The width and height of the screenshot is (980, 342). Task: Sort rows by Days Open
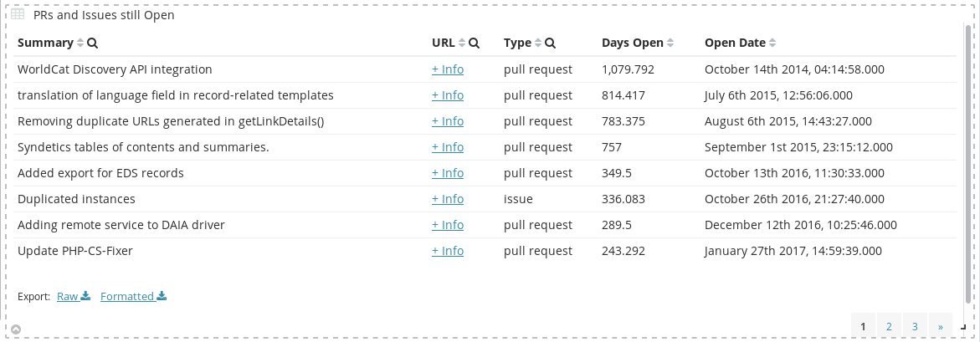(x=670, y=43)
